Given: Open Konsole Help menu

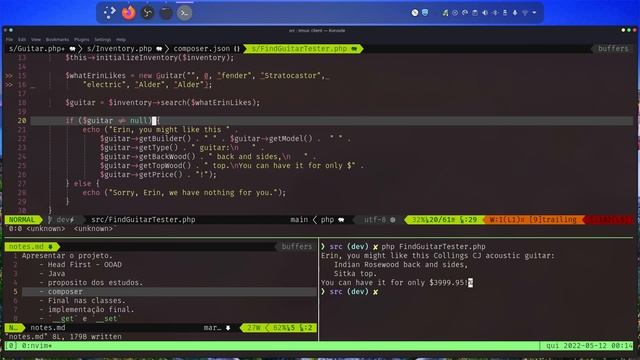Looking at the screenshot, I should (121, 40).
